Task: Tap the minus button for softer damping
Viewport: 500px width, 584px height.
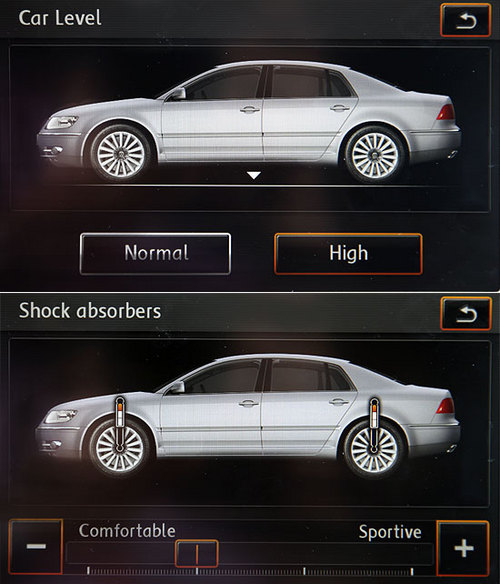Action: point(36,546)
